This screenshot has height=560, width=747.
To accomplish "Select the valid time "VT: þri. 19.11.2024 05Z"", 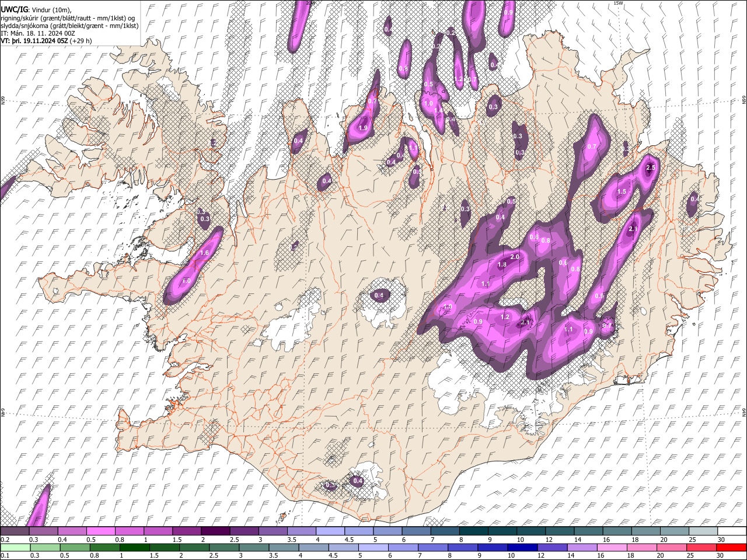I will [x=34, y=41].
